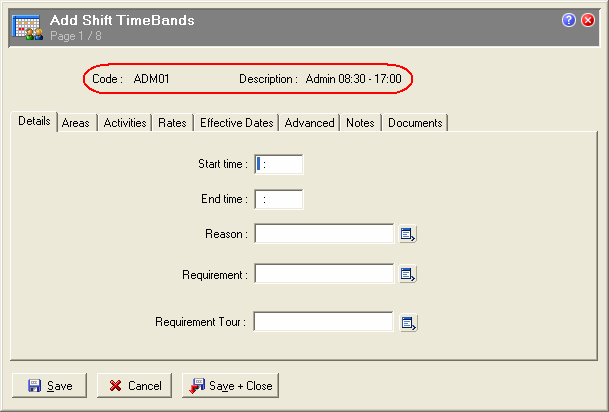Open the Activities tab
The height and width of the screenshot is (412, 609).
(x=125, y=123)
